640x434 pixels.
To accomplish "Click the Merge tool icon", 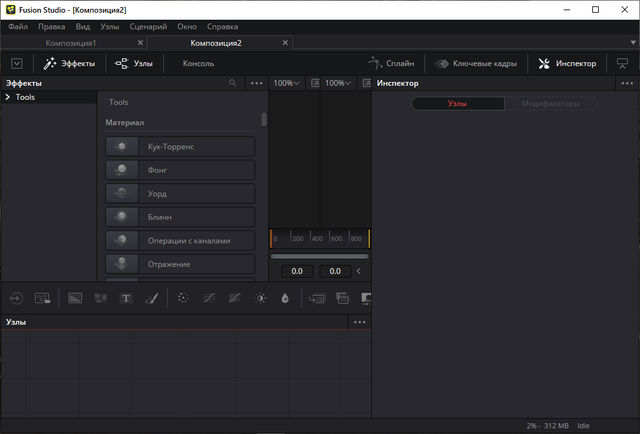I will pos(318,298).
